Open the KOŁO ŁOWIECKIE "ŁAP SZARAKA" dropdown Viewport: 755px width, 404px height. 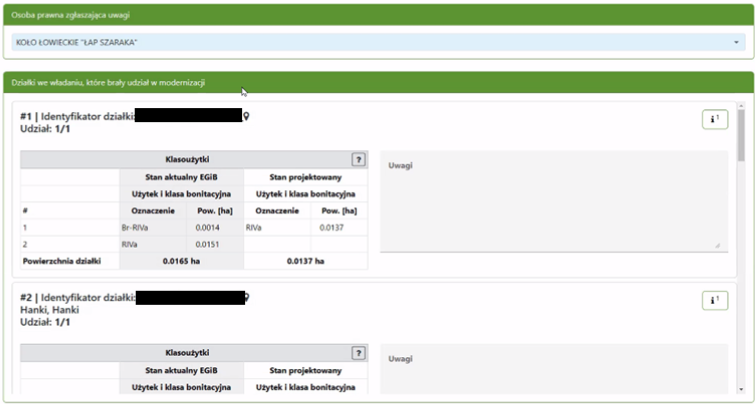coord(370,42)
